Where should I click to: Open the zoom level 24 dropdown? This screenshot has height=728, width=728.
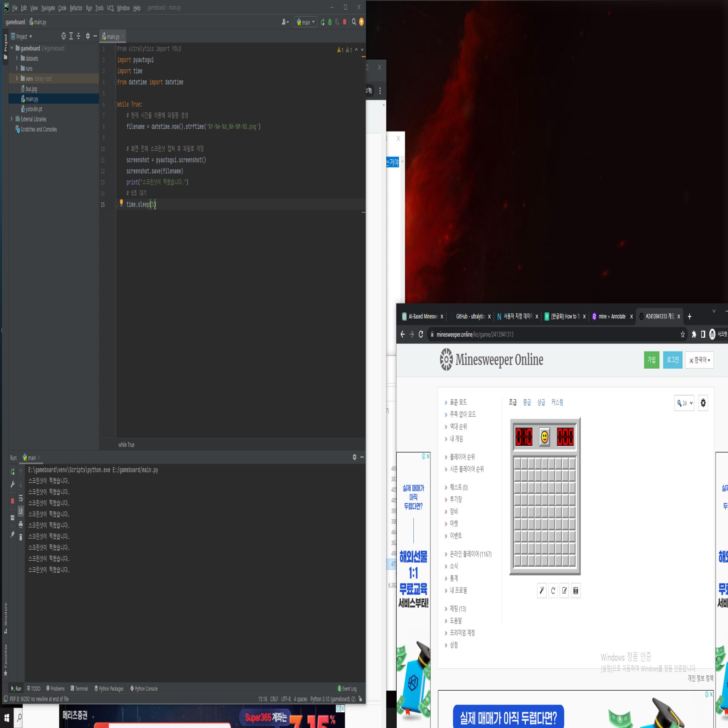click(684, 403)
